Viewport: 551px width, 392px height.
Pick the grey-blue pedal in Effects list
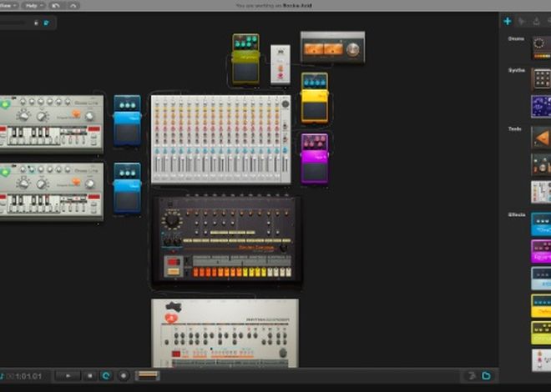542,279
